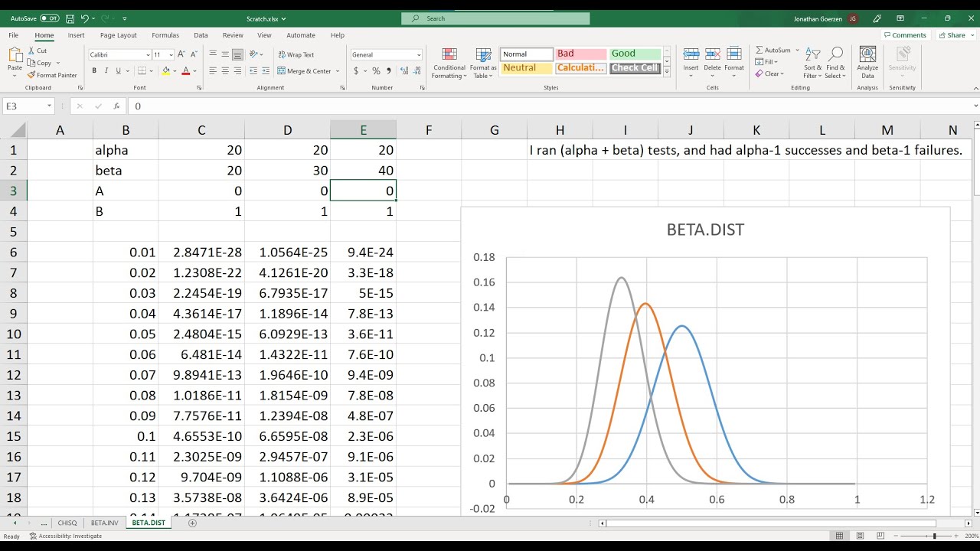Click the red Font Color button
This screenshot has height=551, width=980.
pos(185,70)
